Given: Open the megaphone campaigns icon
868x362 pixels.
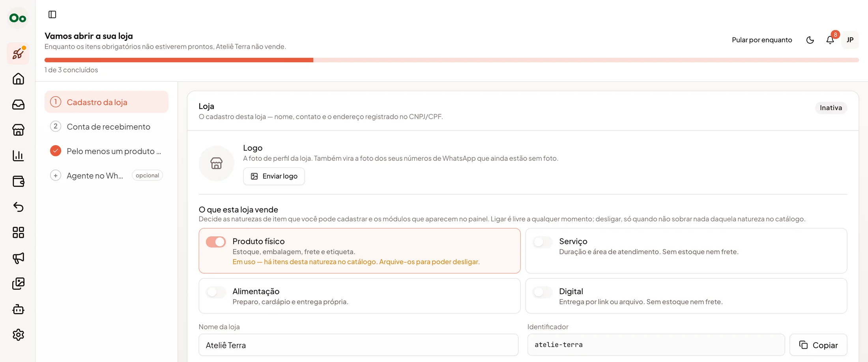Looking at the screenshot, I should tap(18, 258).
